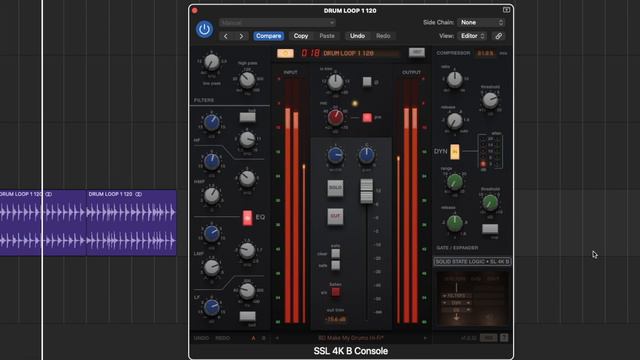Click the SOLID STATE LOGIC SL 4K B badge
The width and height of the screenshot is (640, 360).
pos(472,262)
